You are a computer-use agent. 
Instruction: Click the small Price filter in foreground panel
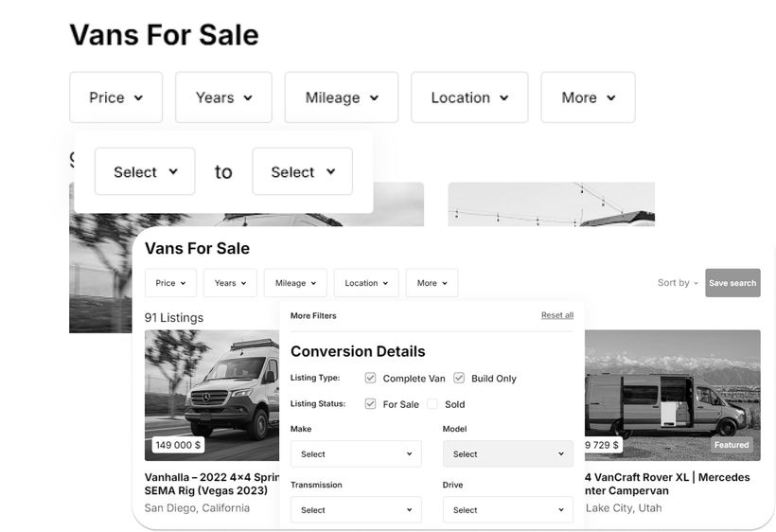point(170,283)
